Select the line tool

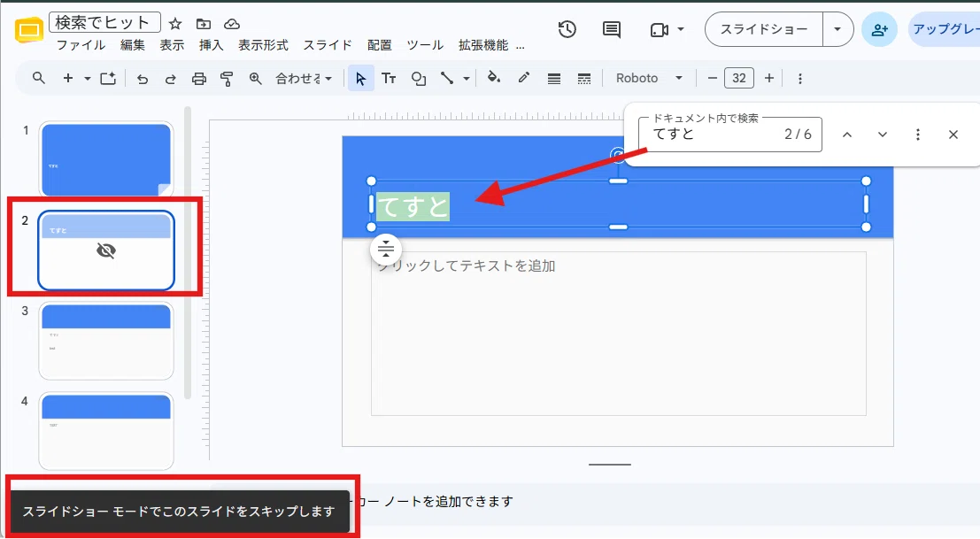click(447, 78)
